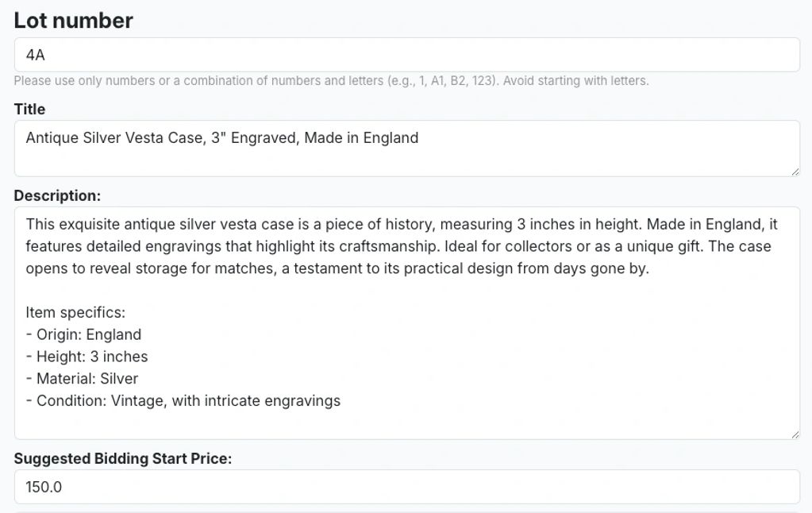Place cursor on '4A' lot value
812x513 pixels.
[35, 55]
